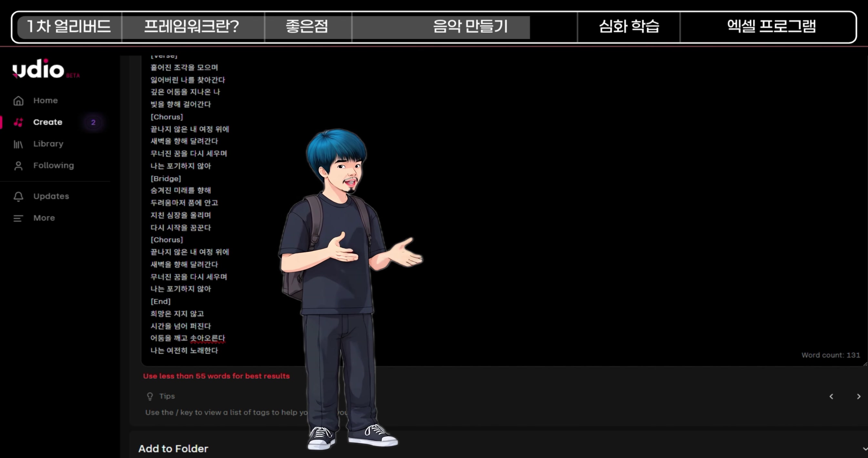Click lyric line 지친 심장을 울리며
The height and width of the screenshot is (458, 868).
(x=181, y=215)
